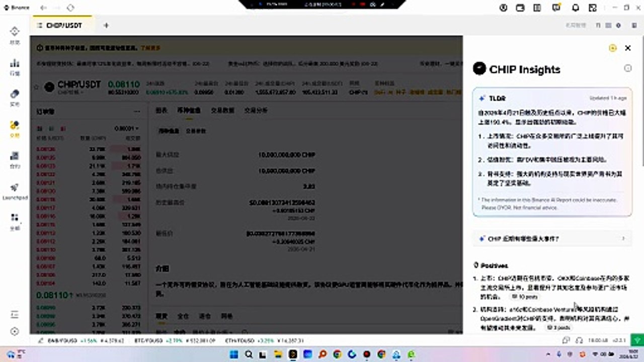644x362 pixels.
Task: Click info icon beside CHIP Insights title
Action: (x=628, y=68)
